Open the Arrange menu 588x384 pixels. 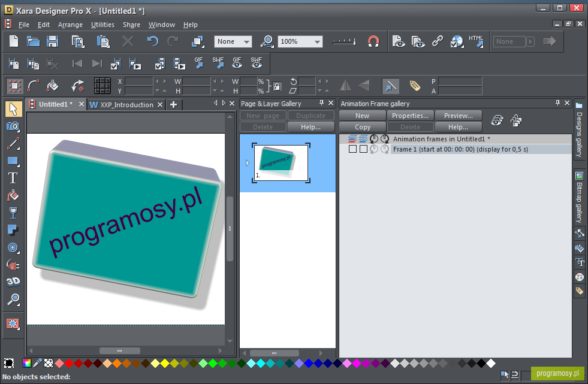click(70, 25)
